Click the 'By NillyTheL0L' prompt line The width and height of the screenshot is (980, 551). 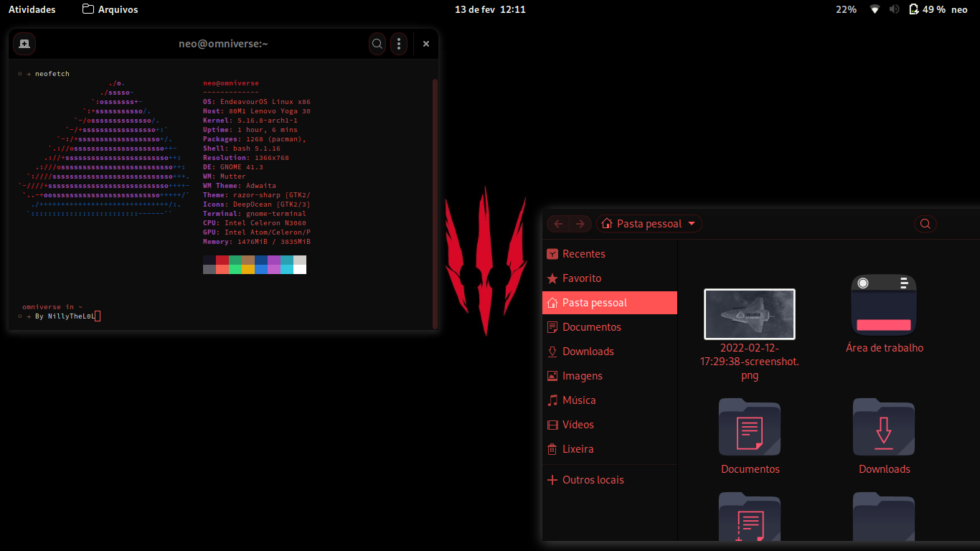point(65,316)
